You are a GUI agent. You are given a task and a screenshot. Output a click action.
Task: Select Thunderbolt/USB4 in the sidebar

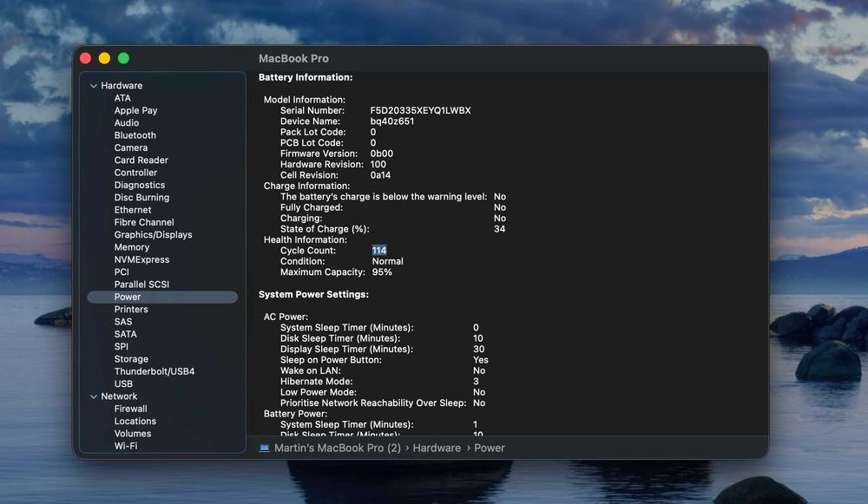[155, 372]
